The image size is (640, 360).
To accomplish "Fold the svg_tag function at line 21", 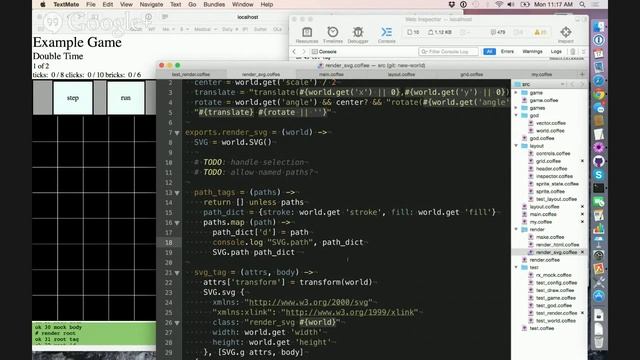I will 177,273.
